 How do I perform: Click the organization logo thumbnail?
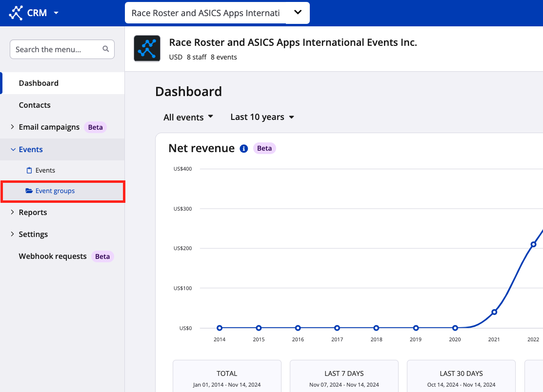pyautogui.click(x=147, y=49)
